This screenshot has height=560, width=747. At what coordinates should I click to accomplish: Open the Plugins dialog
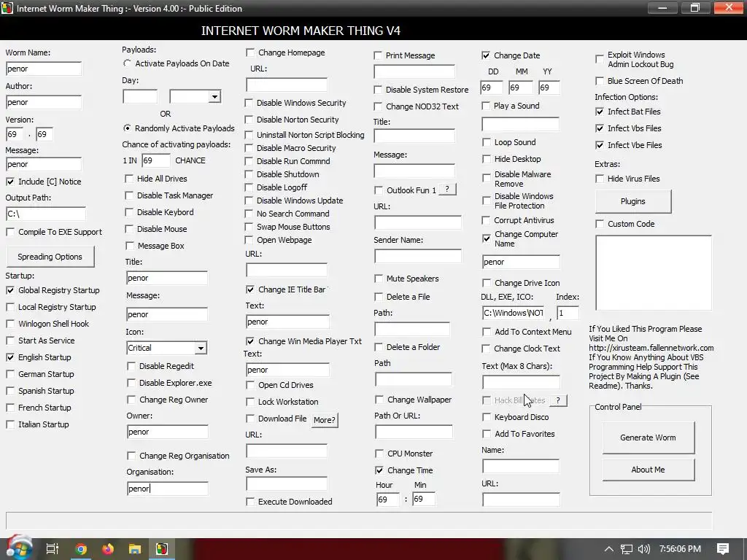point(633,201)
